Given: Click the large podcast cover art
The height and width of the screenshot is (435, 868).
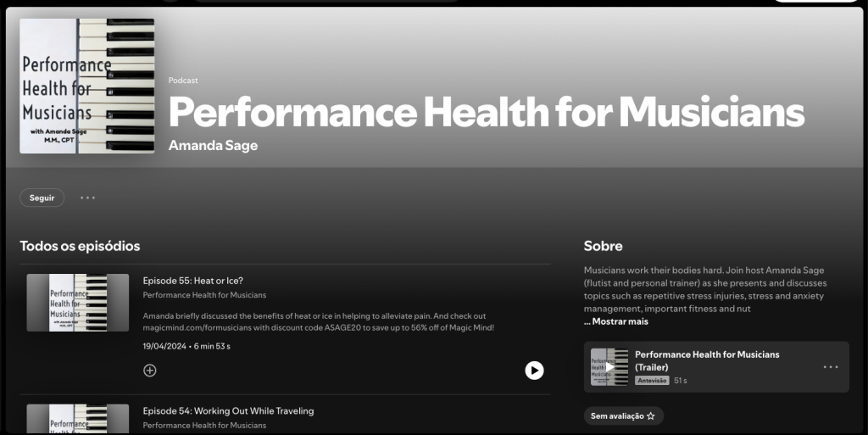Looking at the screenshot, I should click(87, 86).
